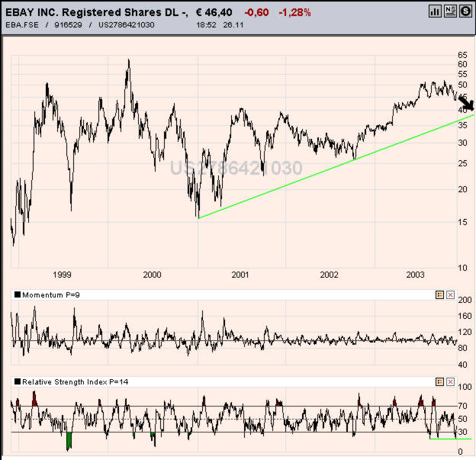The image size is (476, 460).
Task: Click the date 26.11
Action: (x=233, y=25)
